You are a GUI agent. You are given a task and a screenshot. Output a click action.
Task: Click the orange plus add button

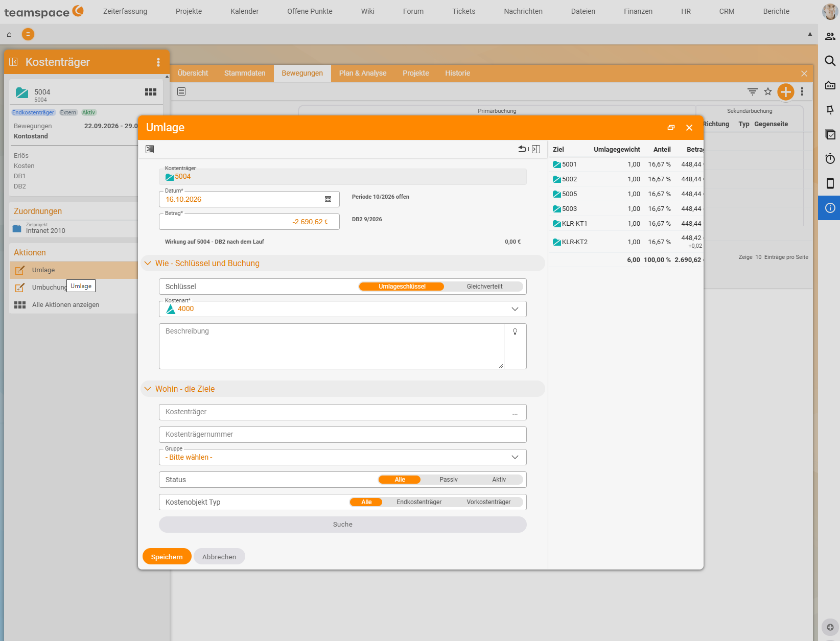point(786,92)
